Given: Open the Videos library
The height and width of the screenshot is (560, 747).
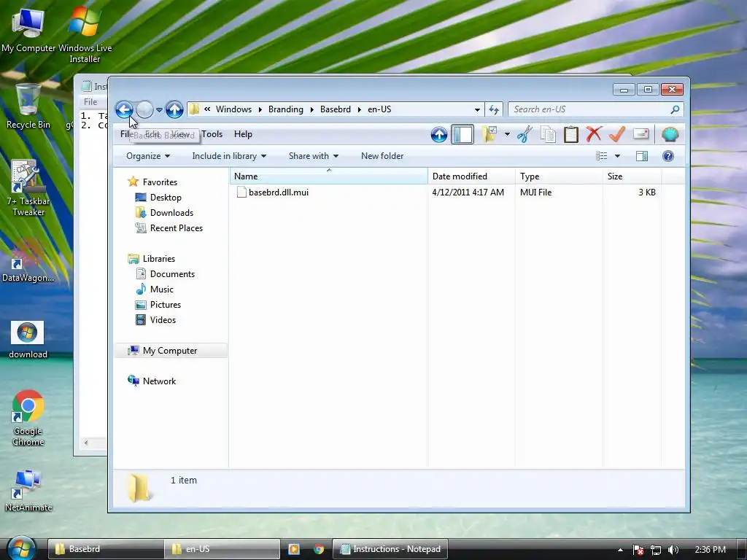Looking at the screenshot, I should pos(156,320).
